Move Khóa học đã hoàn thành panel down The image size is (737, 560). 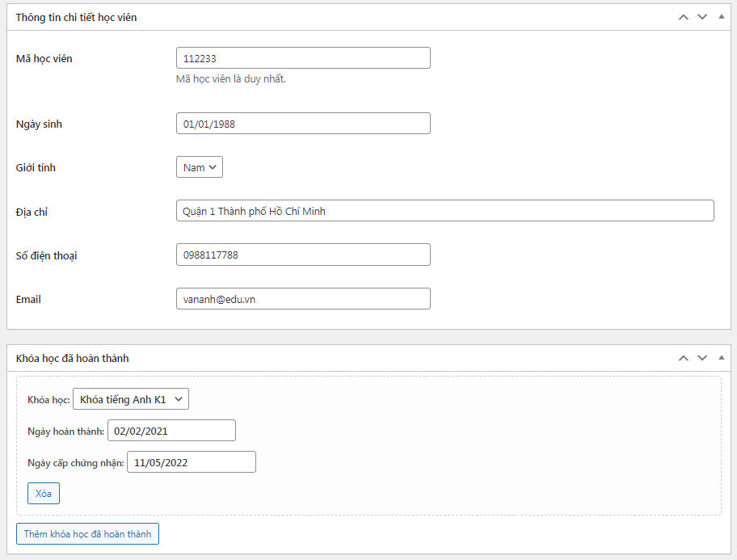702,358
